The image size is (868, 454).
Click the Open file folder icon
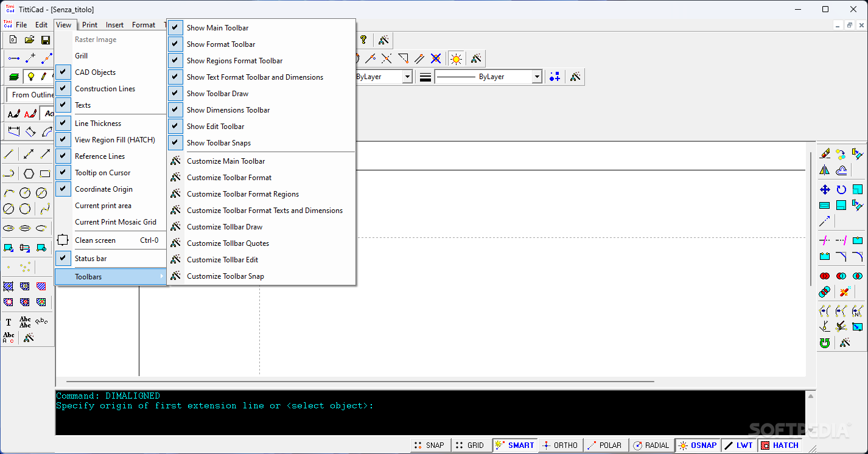(29, 40)
